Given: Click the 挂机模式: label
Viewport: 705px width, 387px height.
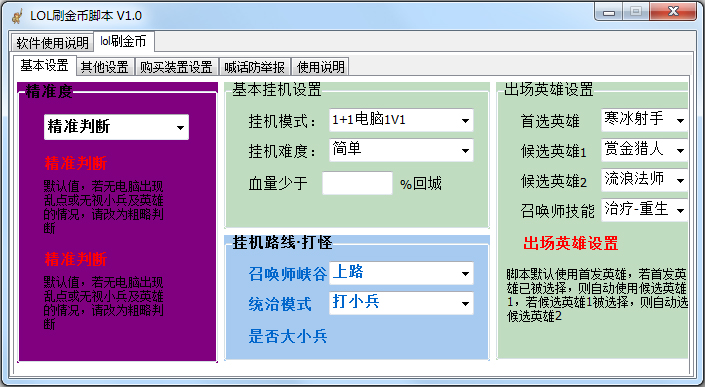Looking at the screenshot, I should (x=282, y=121).
